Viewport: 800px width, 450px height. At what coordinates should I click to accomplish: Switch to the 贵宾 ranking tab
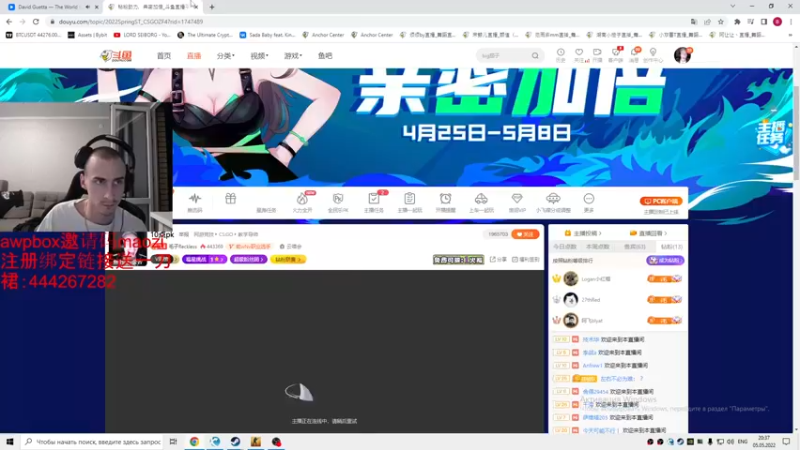(x=634, y=247)
